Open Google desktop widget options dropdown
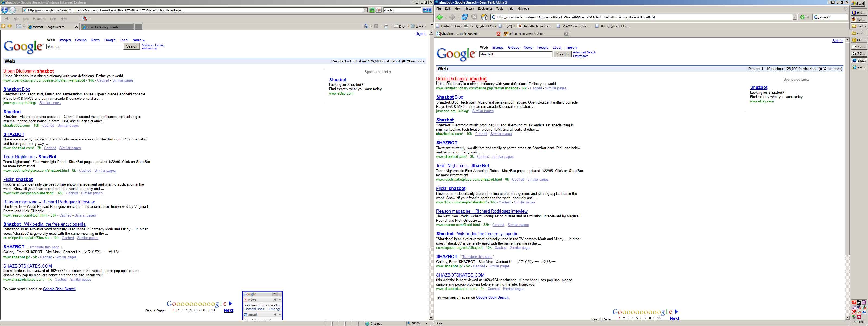The image size is (868, 326). coord(274,294)
